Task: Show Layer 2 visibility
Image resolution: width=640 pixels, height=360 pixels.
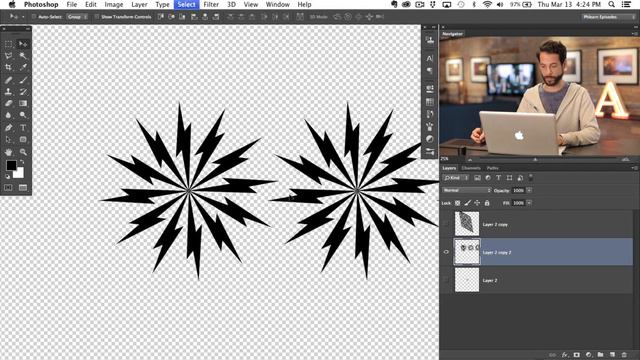Action: click(446, 280)
